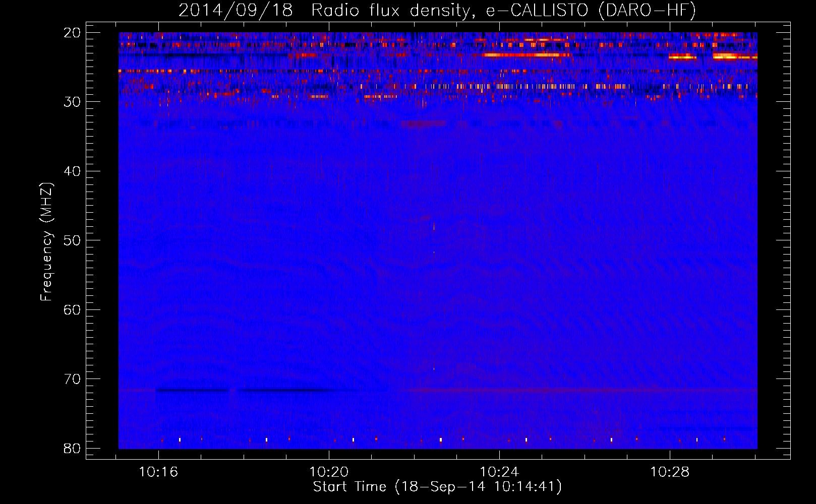Click the time tick label 10:20
This screenshot has height=504, width=816.
click(329, 472)
